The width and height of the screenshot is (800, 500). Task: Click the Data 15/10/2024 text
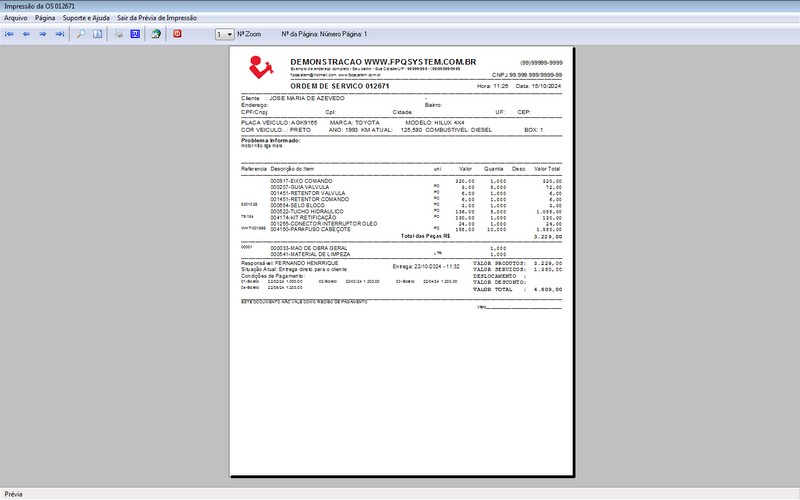(x=538, y=86)
